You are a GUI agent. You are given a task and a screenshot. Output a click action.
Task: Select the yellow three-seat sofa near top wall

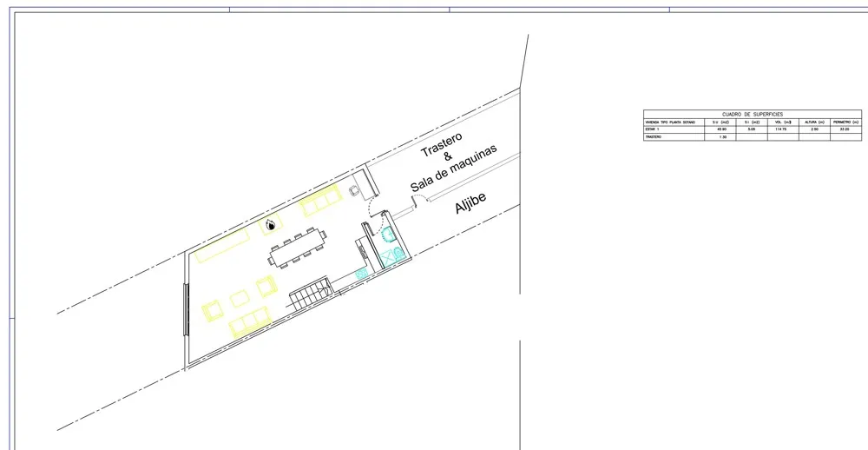pyautogui.click(x=322, y=201)
